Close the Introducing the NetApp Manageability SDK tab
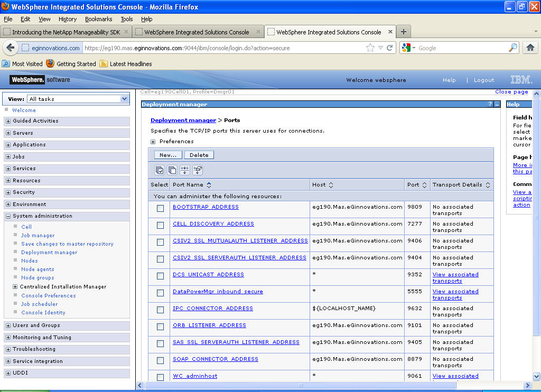The width and height of the screenshot is (541, 392). tap(126, 32)
